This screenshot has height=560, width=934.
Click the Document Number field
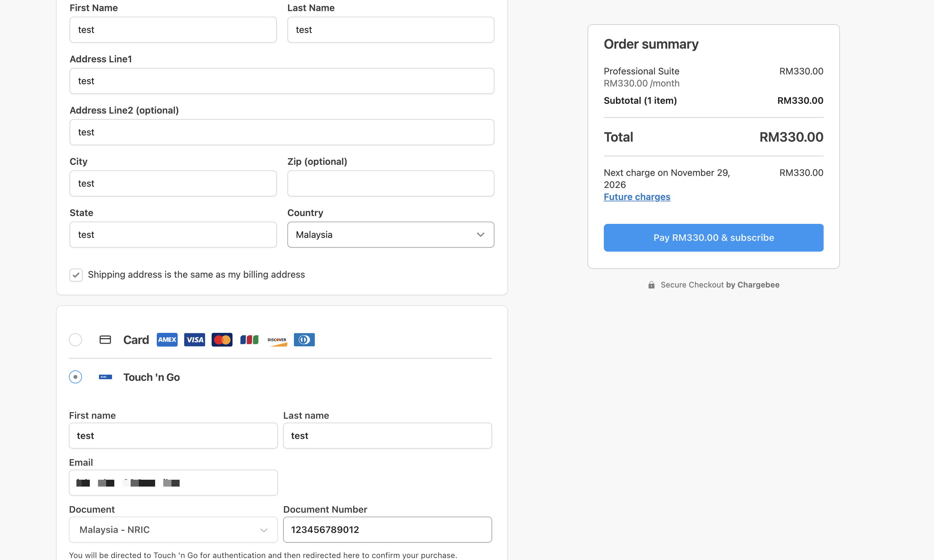[x=387, y=530]
